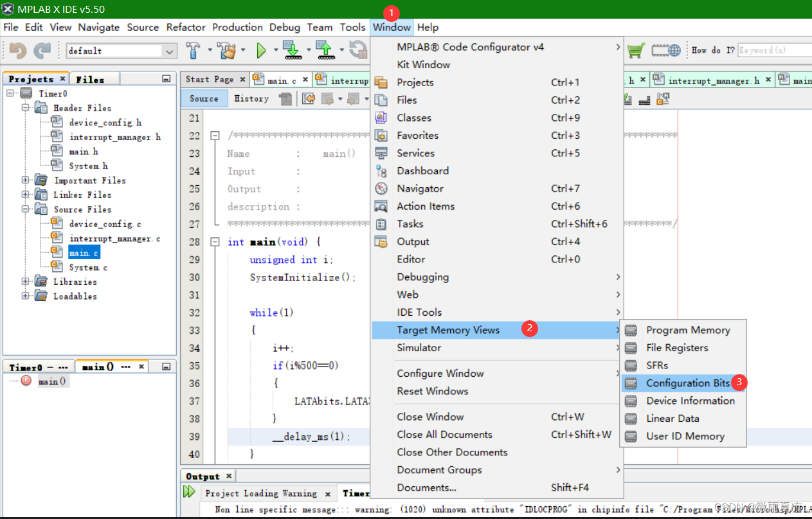The width and height of the screenshot is (812, 519).
Task: Click the switch header/source file editor icon
Action: (x=663, y=98)
